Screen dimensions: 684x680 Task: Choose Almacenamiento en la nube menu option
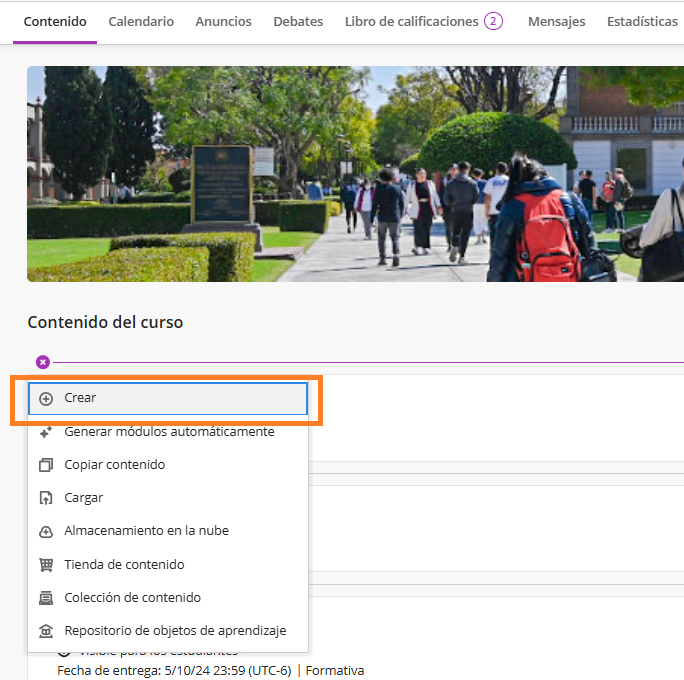click(146, 531)
